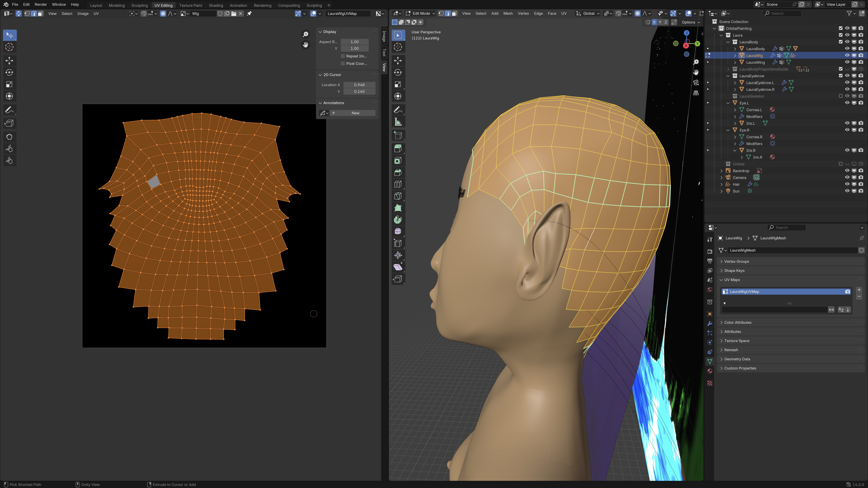Enable the Repeat Image checkbox
This screenshot has height=488, width=868.
343,56
